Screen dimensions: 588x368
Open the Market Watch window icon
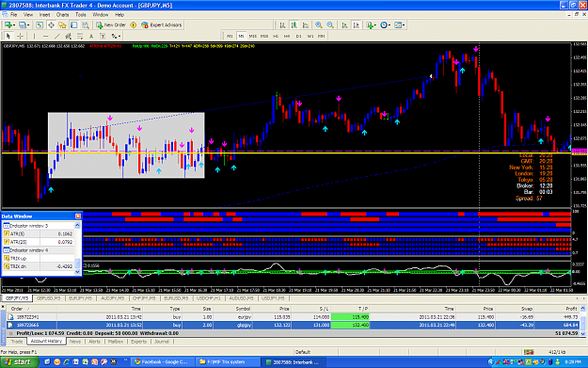(x=40, y=24)
